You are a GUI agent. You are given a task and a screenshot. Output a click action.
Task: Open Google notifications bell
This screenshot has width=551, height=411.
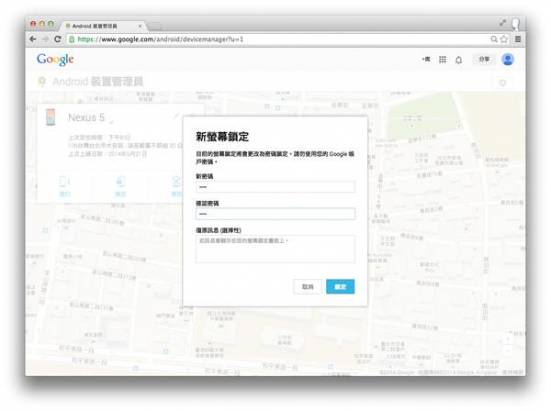point(459,60)
